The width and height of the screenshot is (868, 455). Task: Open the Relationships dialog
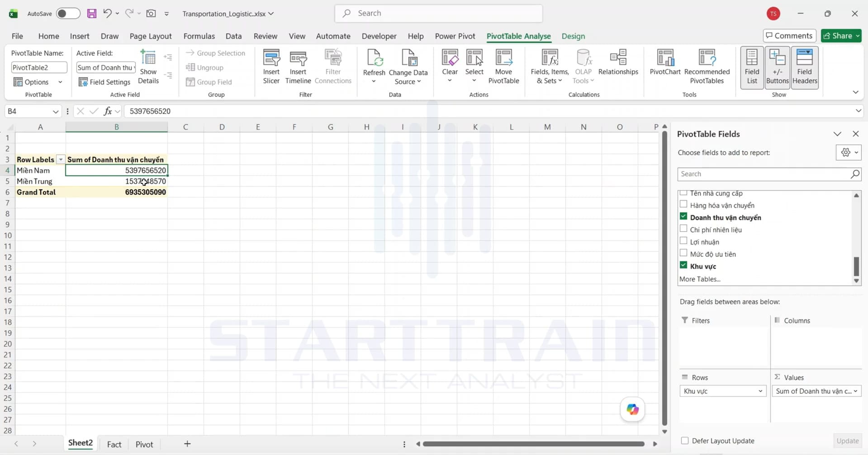[618, 63]
